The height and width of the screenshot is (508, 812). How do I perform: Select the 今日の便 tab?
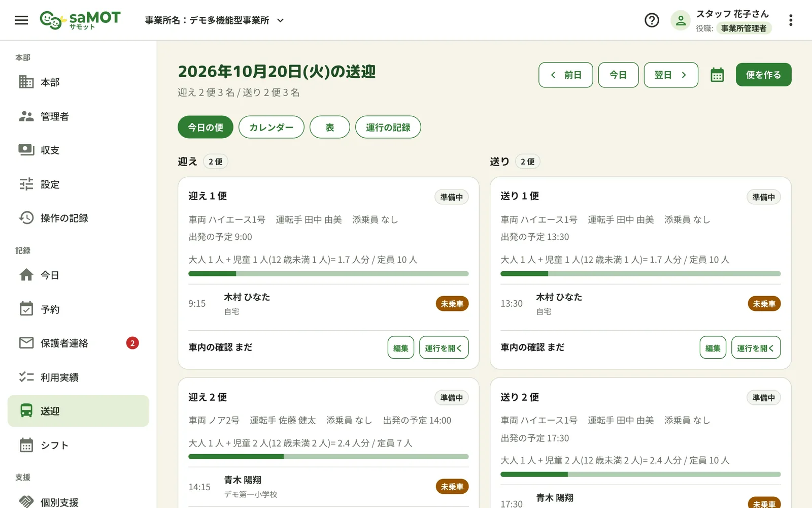point(206,127)
